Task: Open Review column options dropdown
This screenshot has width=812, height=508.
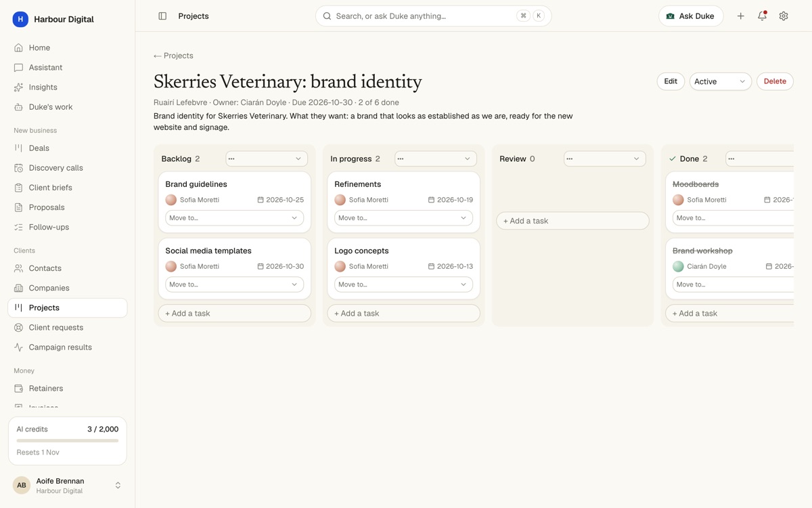Action: (605, 158)
